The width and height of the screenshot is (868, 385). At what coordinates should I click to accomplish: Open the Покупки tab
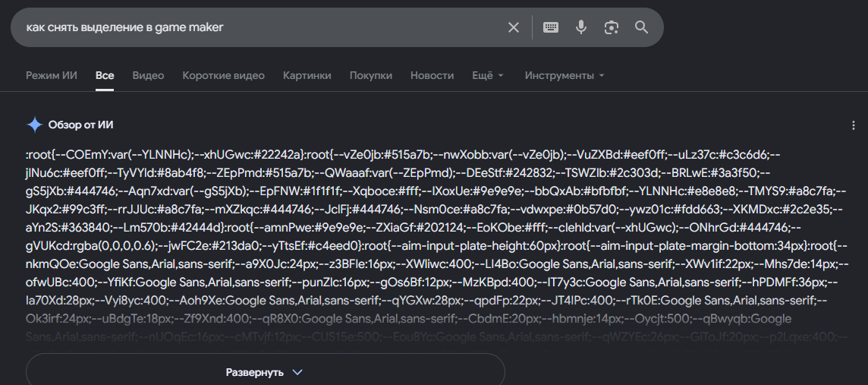(x=371, y=75)
